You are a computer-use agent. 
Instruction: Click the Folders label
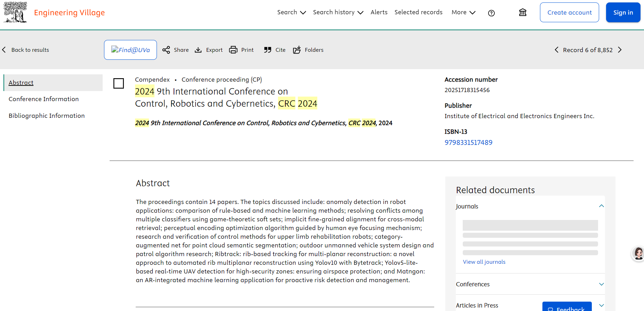coord(314,50)
